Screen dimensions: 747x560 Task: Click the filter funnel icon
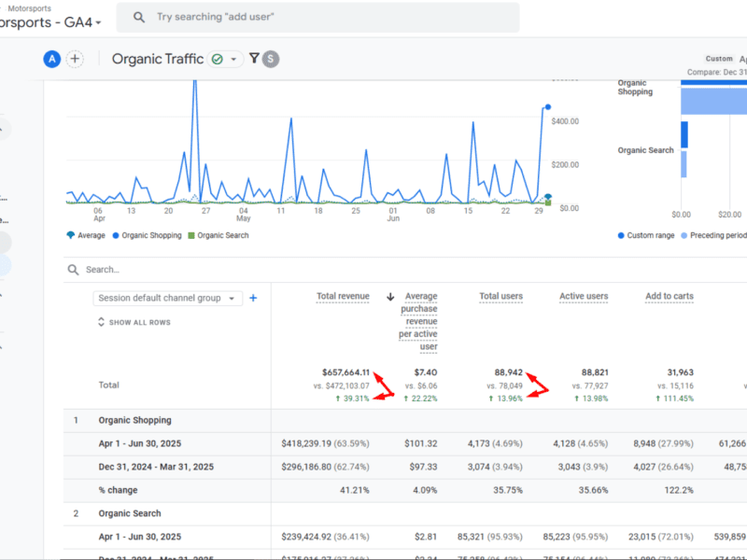(x=254, y=59)
